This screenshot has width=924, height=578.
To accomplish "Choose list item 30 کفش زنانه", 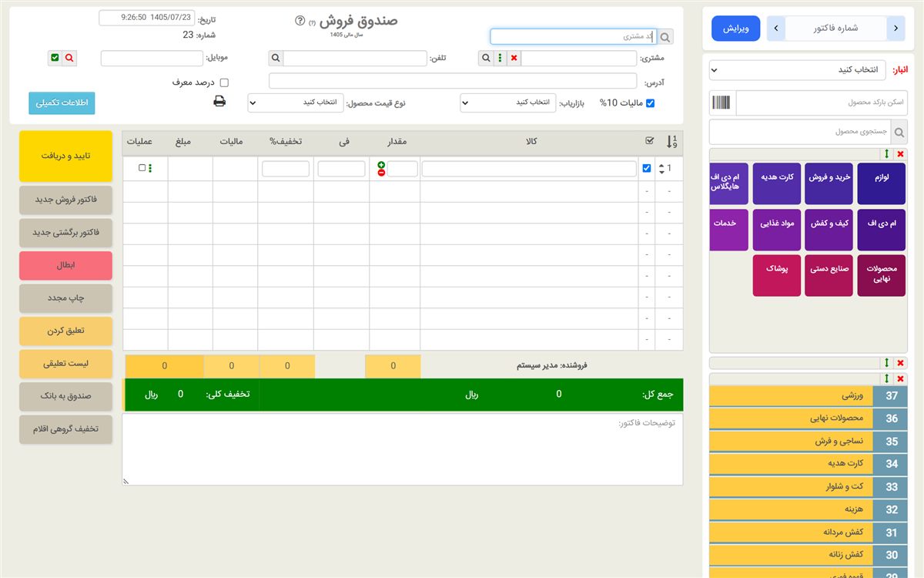I will click(x=808, y=555).
